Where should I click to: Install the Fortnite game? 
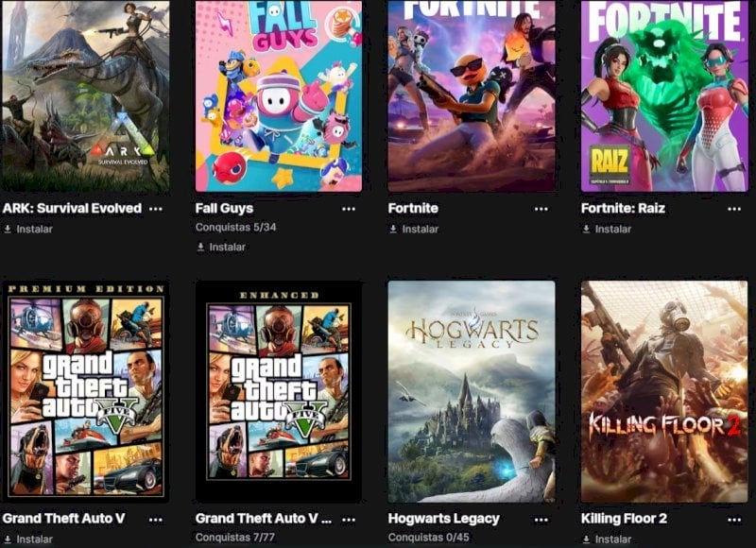[x=414, y=229]
